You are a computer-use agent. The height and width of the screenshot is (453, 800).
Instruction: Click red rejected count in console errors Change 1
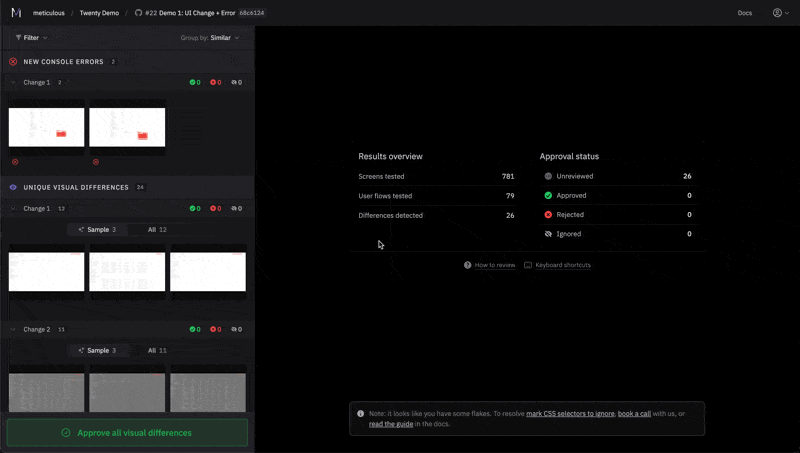point(216,82)
